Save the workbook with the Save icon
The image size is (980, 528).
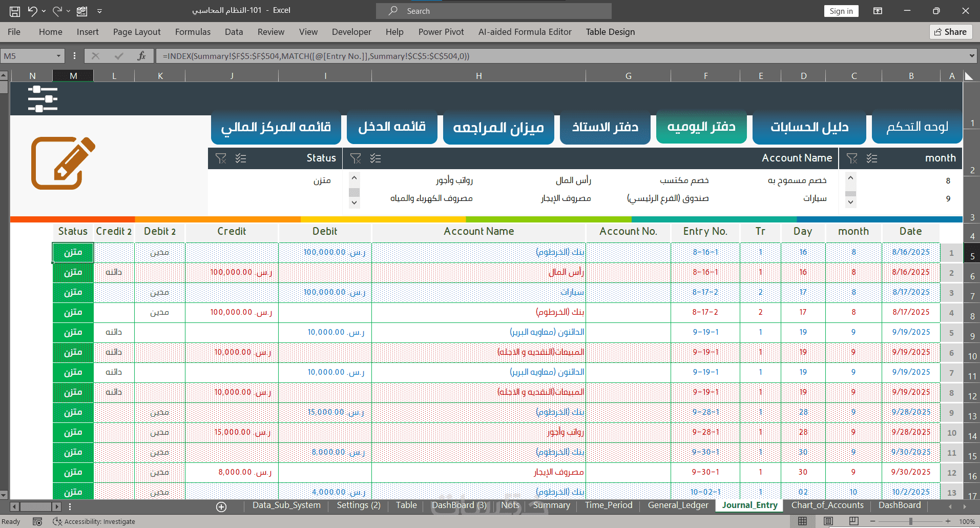[15, 11]
